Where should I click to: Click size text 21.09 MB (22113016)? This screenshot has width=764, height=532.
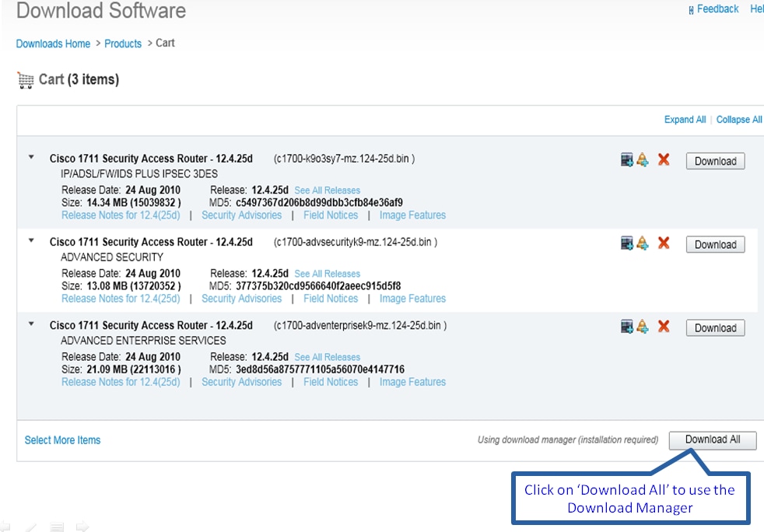pos(134,369)
